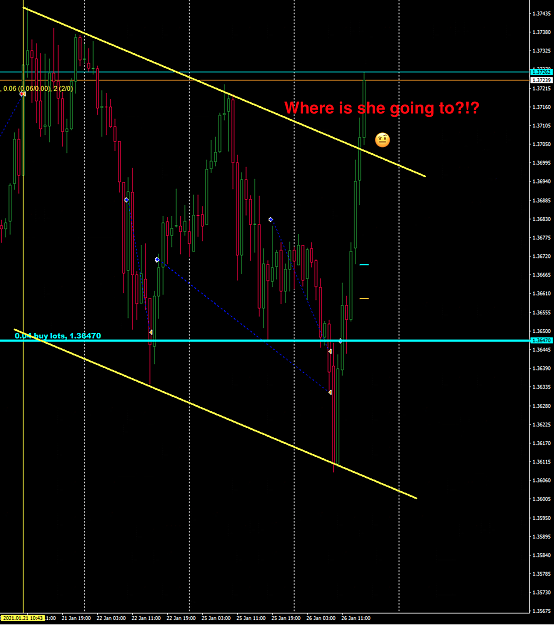Click the buy entry marker on the cyan line
This screenshot has width=554, height=625.
point(340,341)
